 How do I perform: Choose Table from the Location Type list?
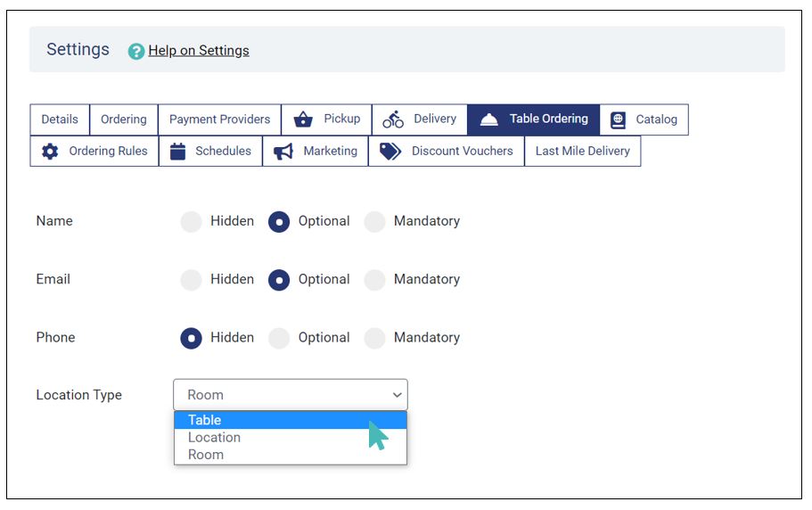coord(291,420)
